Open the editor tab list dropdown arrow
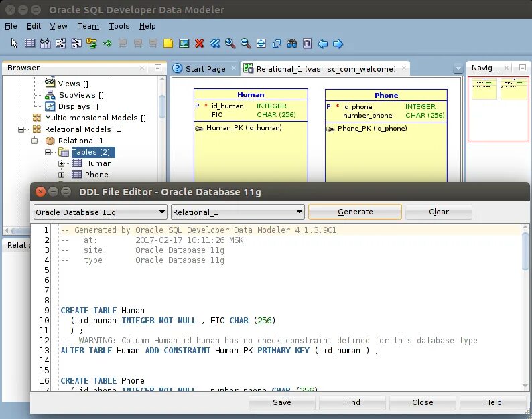 click(458, 69)
